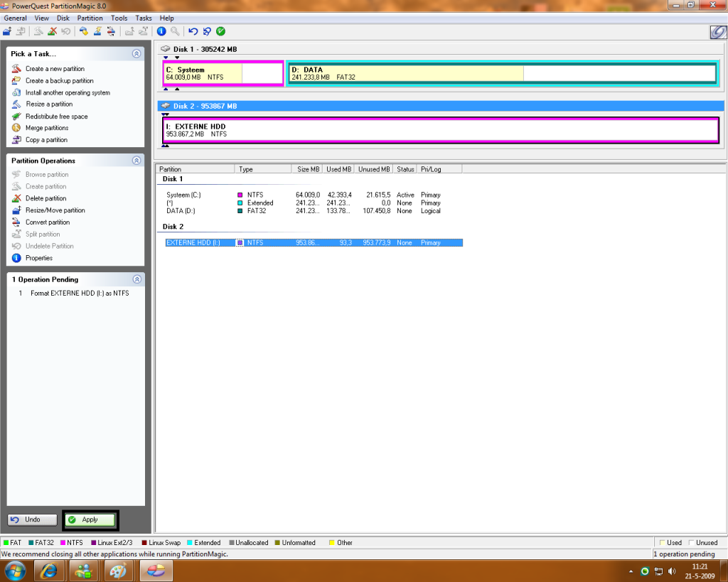Open the Help menu
Viewport: 728px width, 582px height.
click(x=166, y=18)
